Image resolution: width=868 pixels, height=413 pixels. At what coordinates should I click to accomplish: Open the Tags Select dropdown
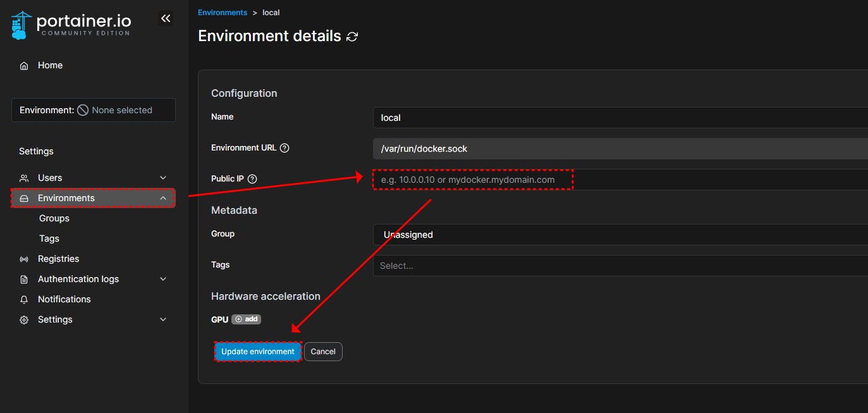tap(620, 266)
